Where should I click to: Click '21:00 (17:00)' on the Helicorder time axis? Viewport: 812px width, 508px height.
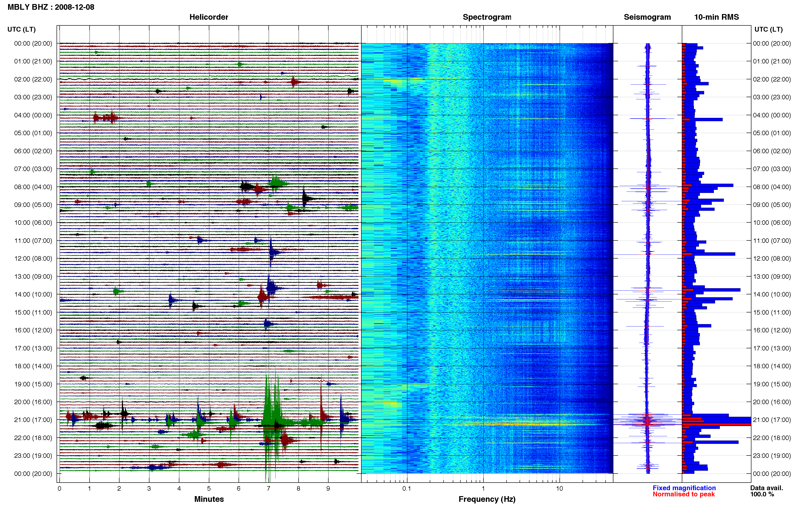(x=33, y=420)
